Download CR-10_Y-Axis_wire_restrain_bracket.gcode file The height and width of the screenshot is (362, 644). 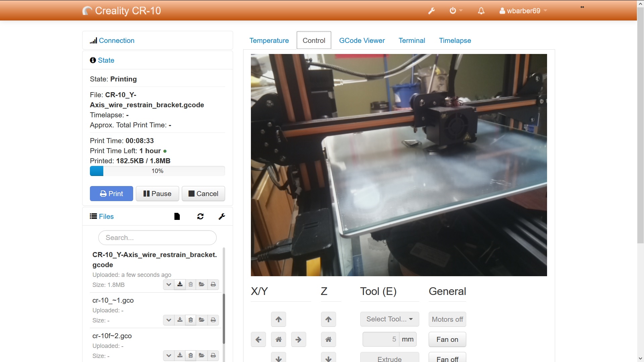[180, 285]
